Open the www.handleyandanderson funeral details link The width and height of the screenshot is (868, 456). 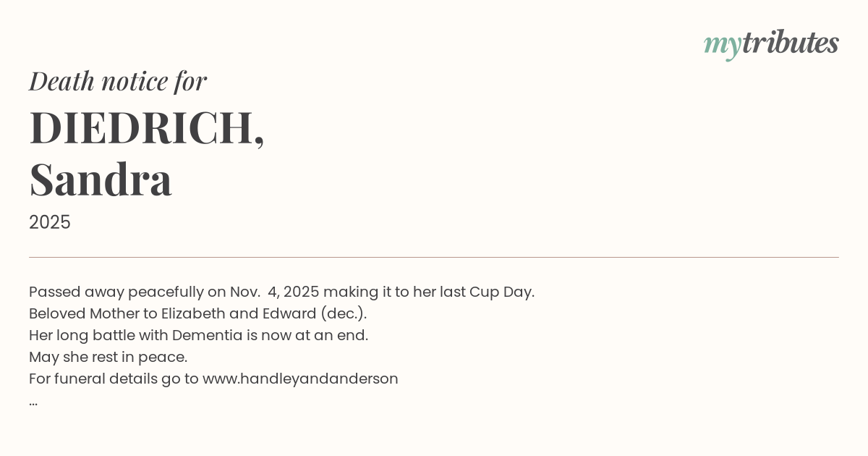300,379
